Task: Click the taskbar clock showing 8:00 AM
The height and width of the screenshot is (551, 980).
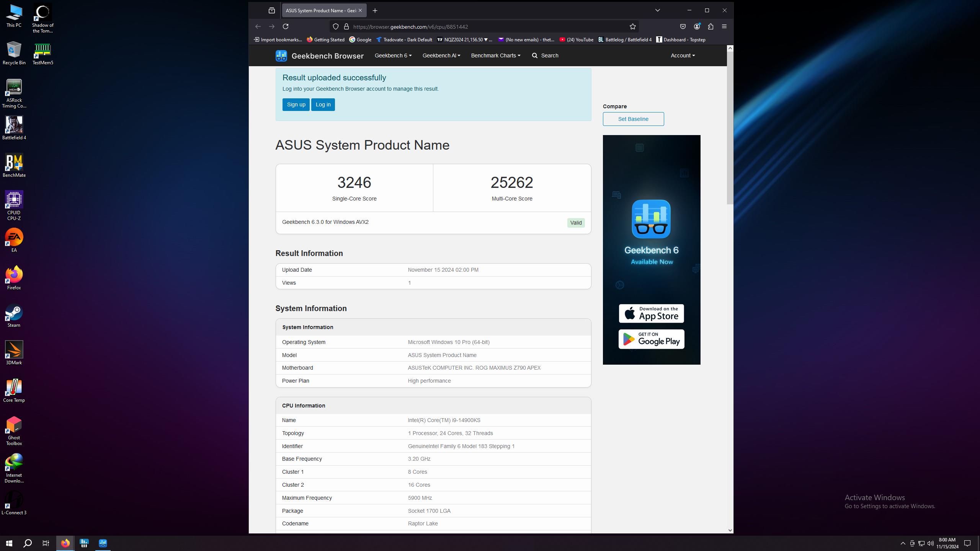Action: [947, 543]
